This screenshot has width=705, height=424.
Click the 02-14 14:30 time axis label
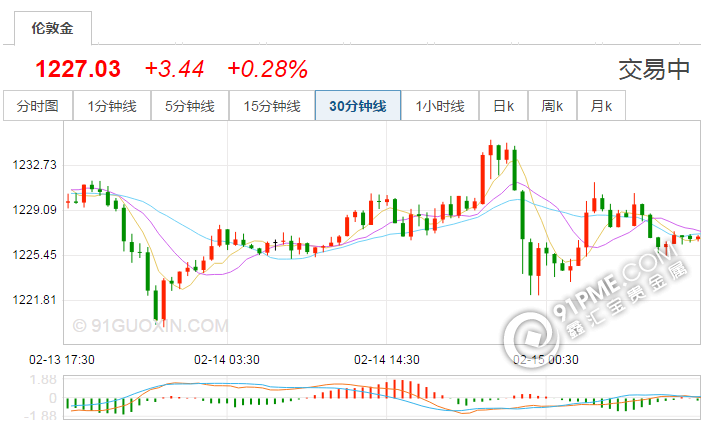pos(387,359)
